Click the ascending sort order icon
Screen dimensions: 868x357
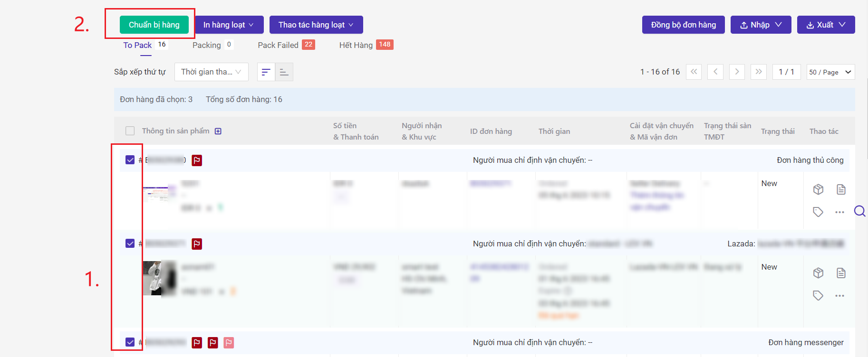coord(284,72)
